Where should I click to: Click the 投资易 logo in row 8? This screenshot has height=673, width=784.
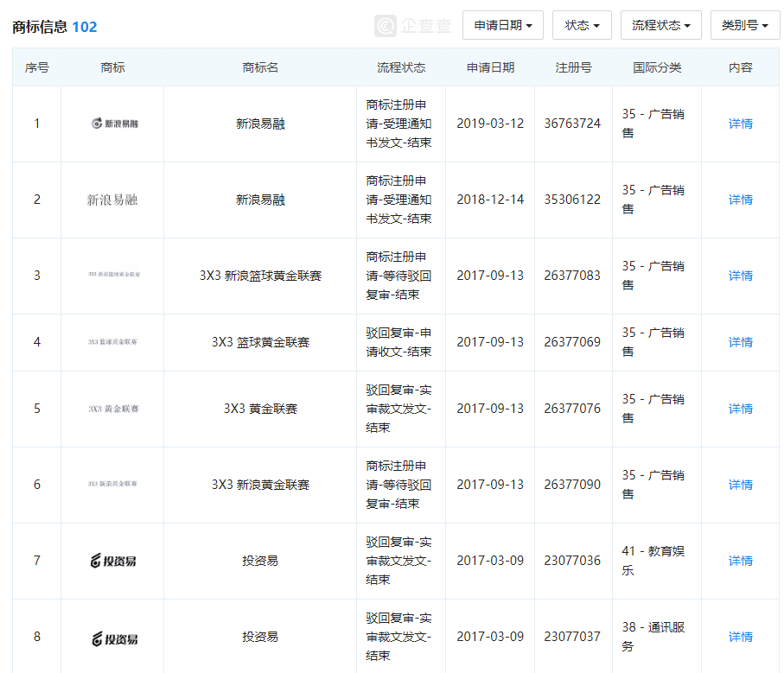tap(114, 638)
